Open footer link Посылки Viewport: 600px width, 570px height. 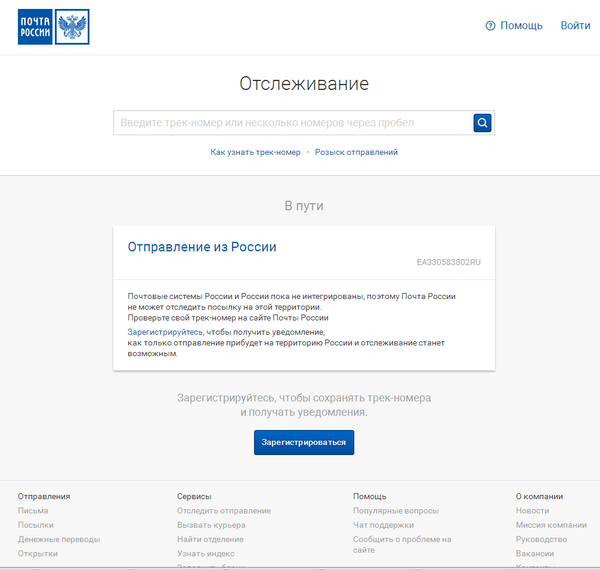click(x=36, y=525)
